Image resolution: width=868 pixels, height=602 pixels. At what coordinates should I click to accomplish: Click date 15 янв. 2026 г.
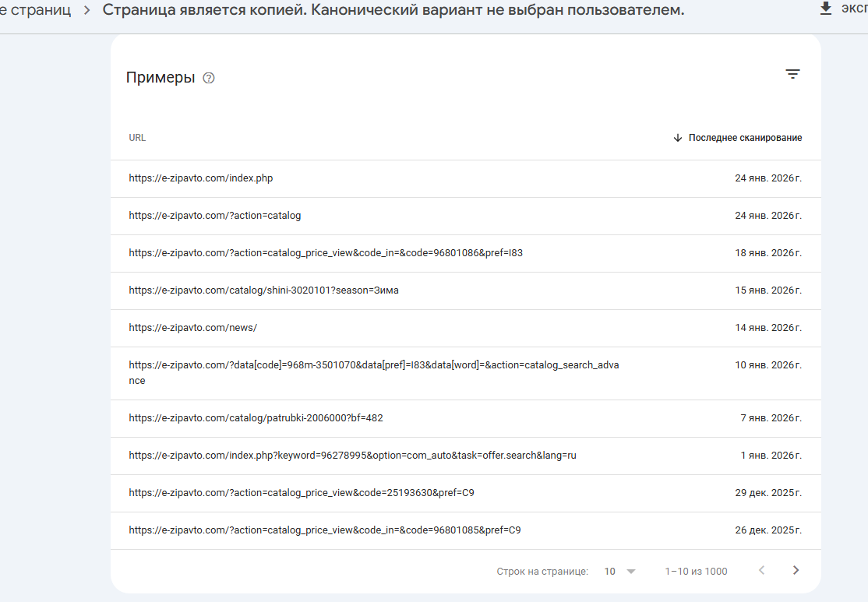click(x=767, y=290)
